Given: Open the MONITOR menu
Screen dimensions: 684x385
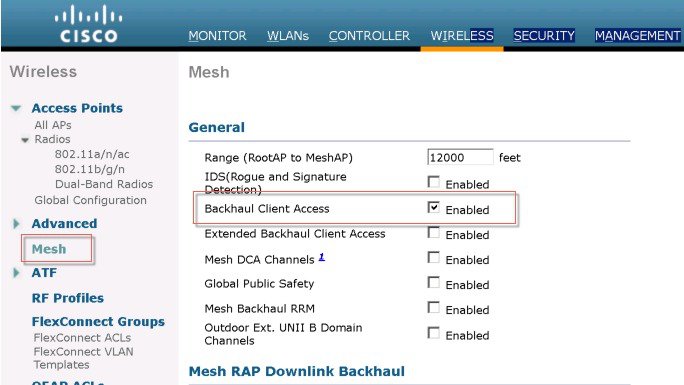Looking at the screenshot, I should (217, 36).
